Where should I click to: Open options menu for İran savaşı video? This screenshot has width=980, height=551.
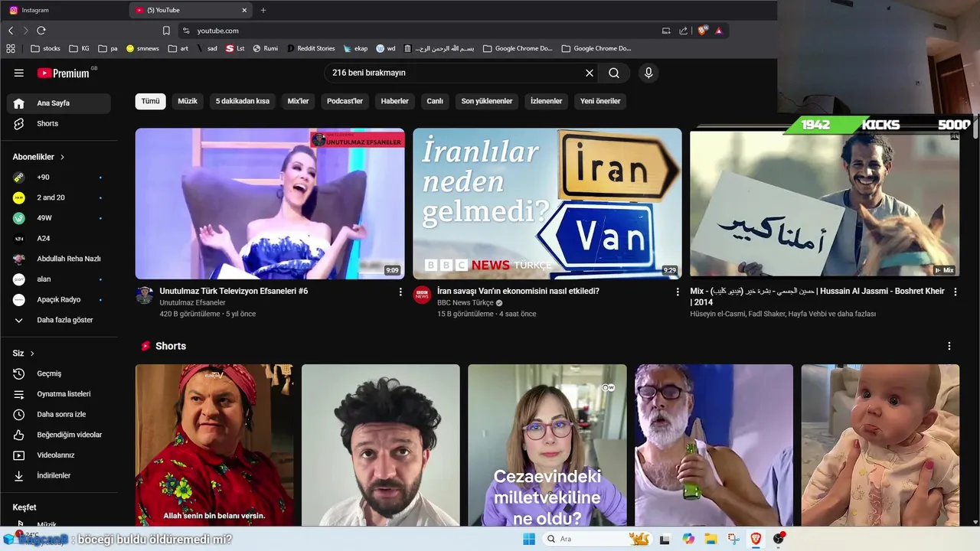(677, 292)
